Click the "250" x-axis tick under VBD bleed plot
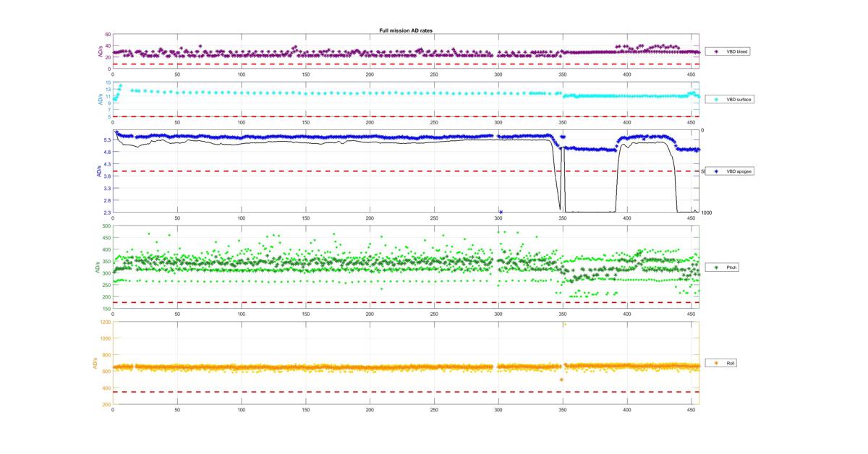The height and width of the screenshot is (454, 868). (x=434, y=74)
